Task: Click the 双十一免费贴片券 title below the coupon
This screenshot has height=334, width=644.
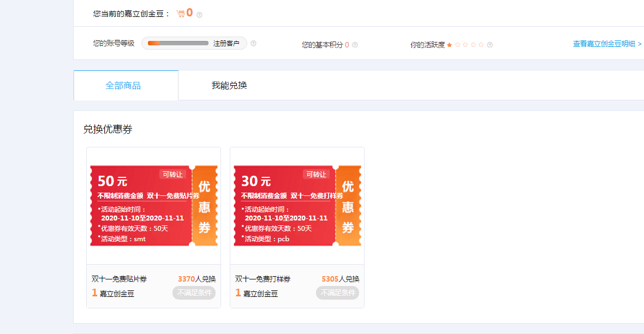Action: click(119, 279)
